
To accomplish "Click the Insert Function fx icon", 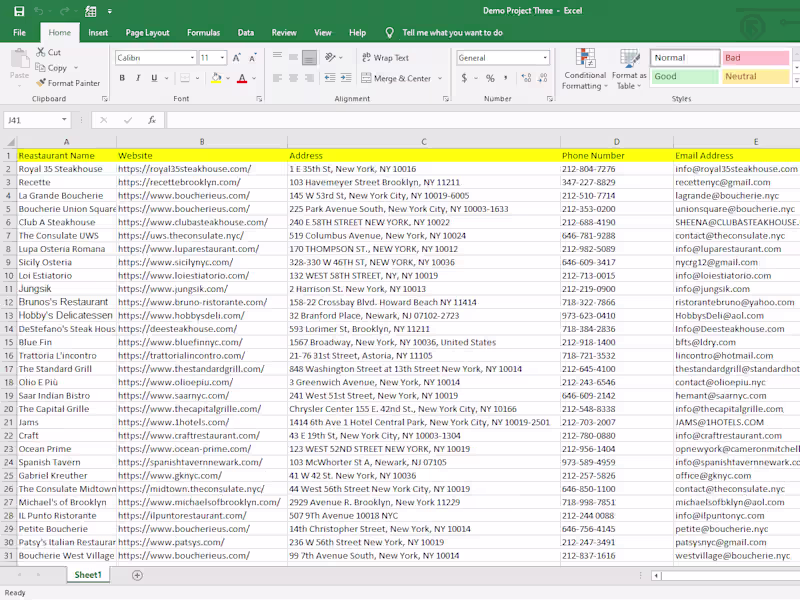I will [x=152, y=120].
